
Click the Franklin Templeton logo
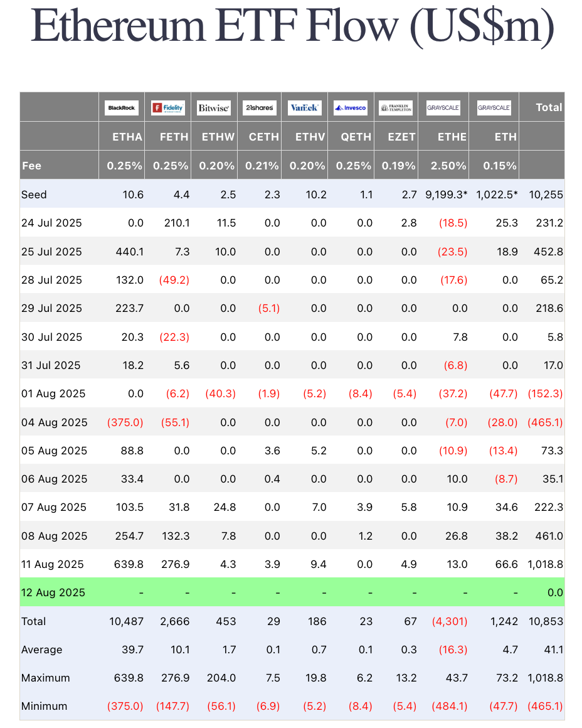[x=396, y=108]
